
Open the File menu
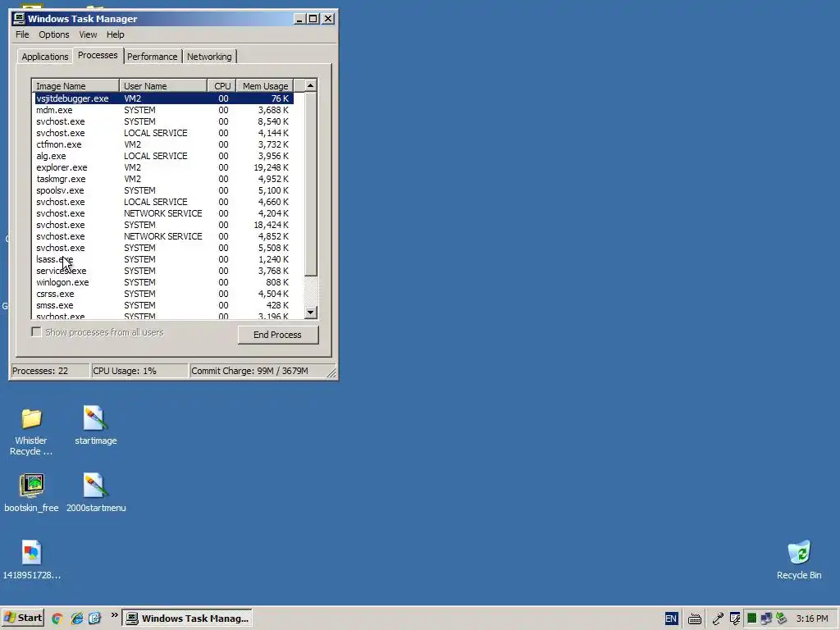click(22, 34)
